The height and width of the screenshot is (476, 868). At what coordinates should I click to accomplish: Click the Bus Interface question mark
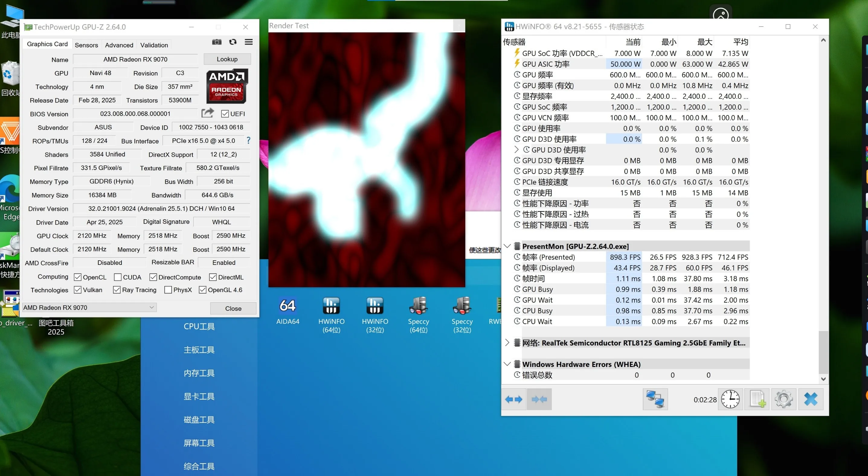pyautogui.click(x=248, y=140)
